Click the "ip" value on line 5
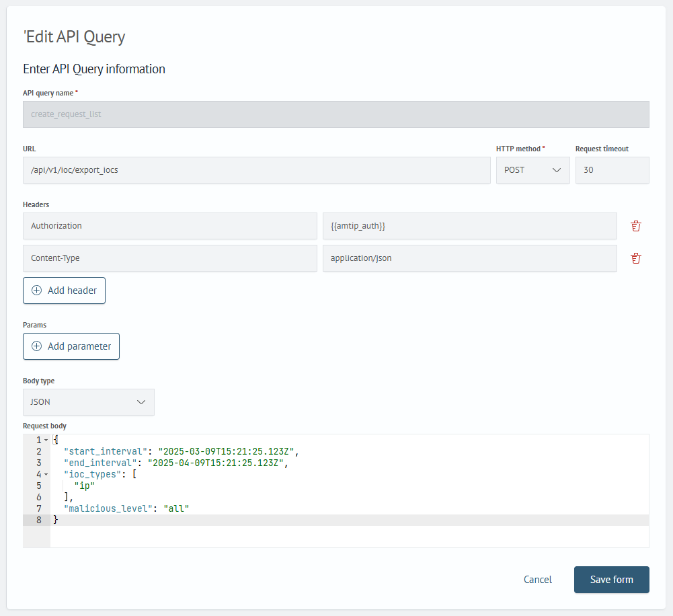 [x=85, y=486]
